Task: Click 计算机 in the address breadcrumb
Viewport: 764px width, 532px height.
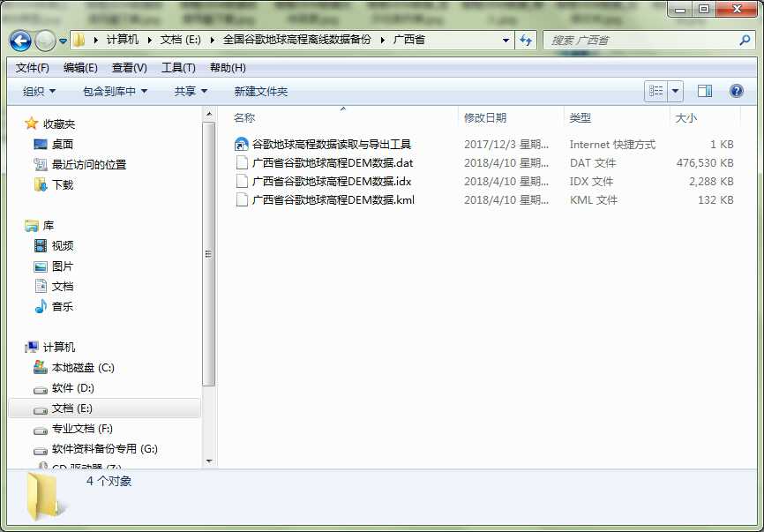Action: 123,40
